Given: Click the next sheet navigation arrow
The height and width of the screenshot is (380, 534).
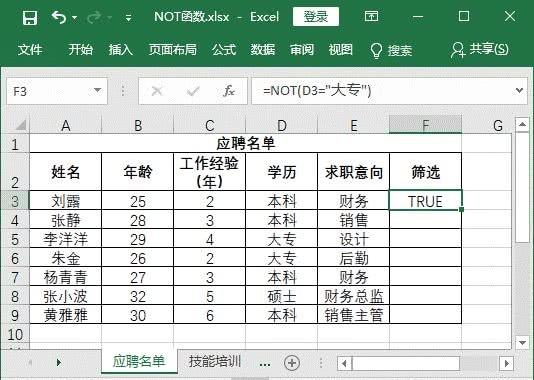Looking at the screenshot, I should [59, 362].
